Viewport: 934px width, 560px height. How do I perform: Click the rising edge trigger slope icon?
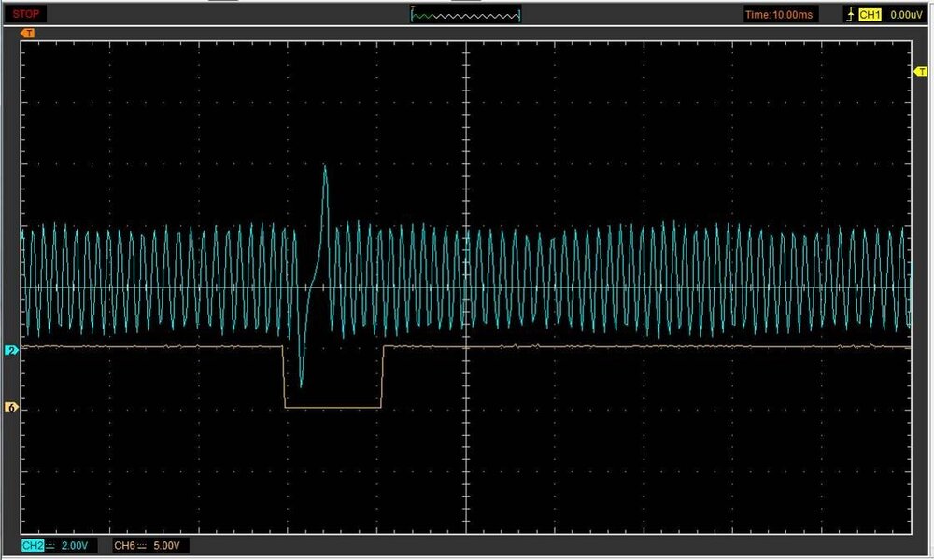848,15
